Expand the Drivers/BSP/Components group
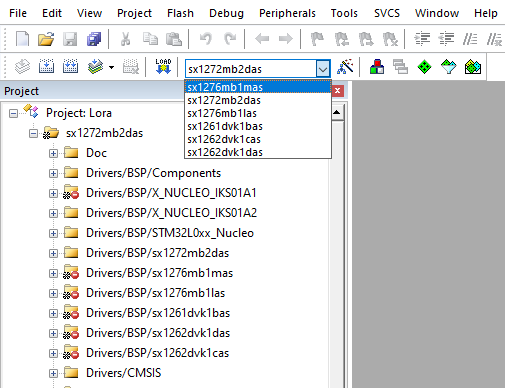The width and height of the screenshot is (505, 388). pyautogui.click(x=53, y=173)
